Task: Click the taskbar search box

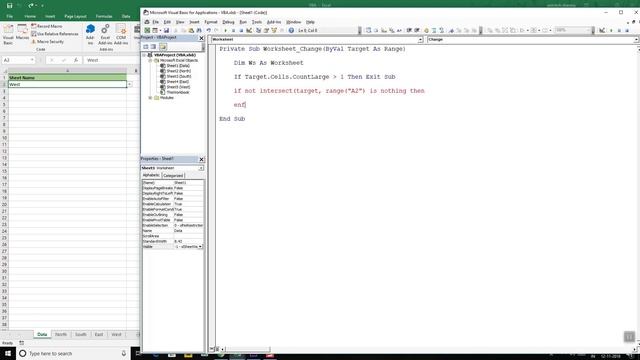Action: (73, 353)
